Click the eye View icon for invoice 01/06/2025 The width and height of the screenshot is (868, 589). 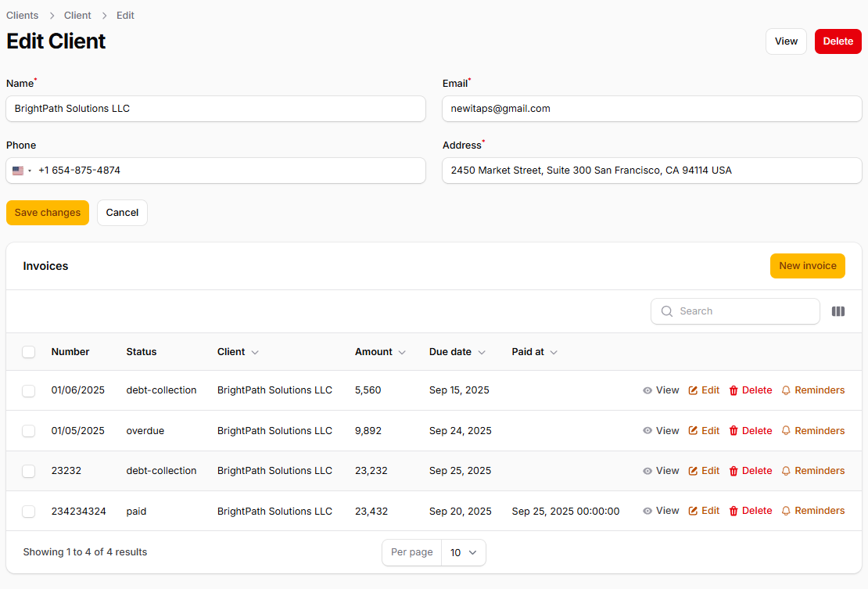(647, 390)
